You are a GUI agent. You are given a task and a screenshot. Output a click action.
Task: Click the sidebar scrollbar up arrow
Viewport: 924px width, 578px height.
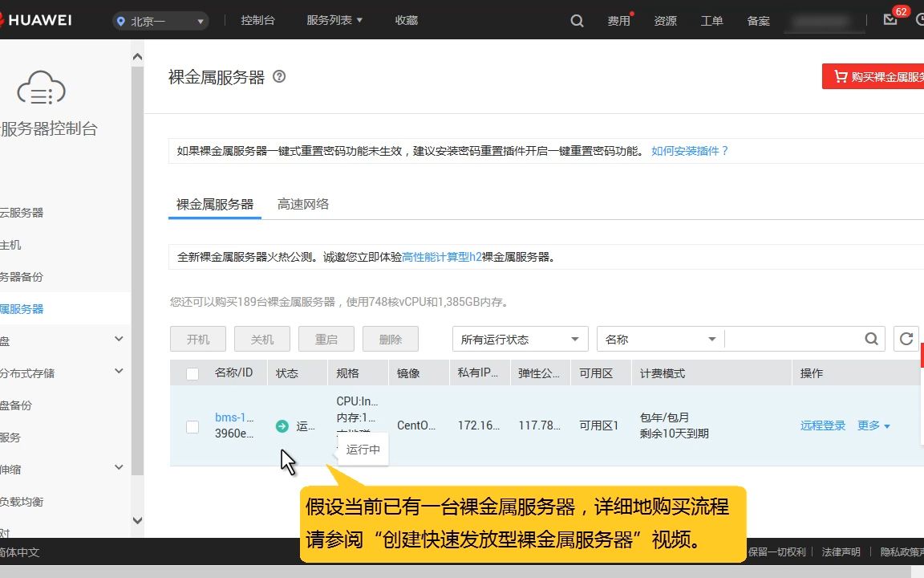pyautogui.click(x=137, y=57)
